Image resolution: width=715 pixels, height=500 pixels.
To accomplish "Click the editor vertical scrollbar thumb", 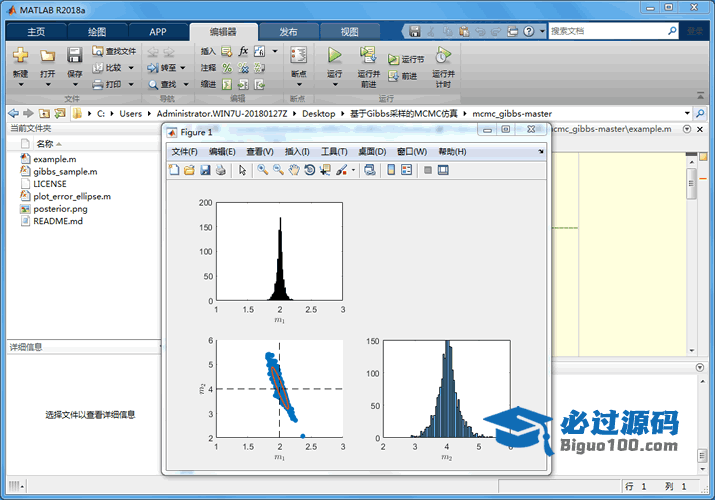I will [691, 184].
